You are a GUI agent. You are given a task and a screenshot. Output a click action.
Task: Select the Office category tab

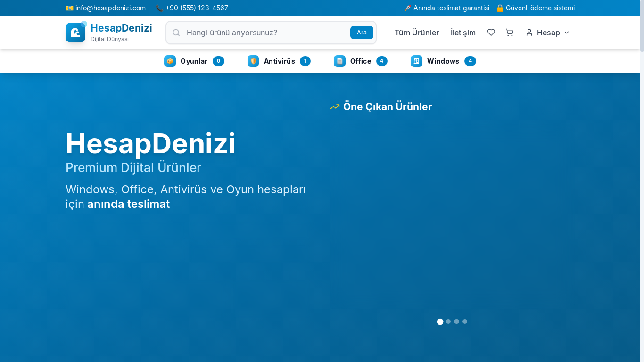[361, 61]
